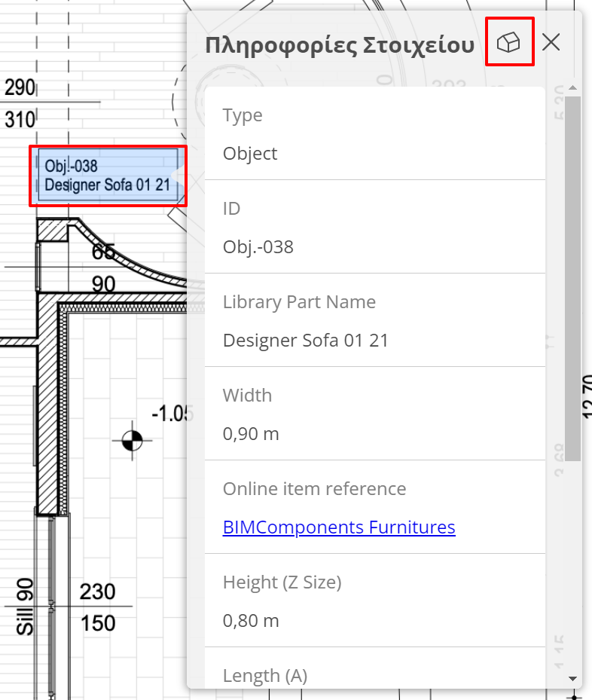Viewport: 592px width, 700px height.
Task: Open the BIMComponents Furnitures link
Action: pos(339,527)
